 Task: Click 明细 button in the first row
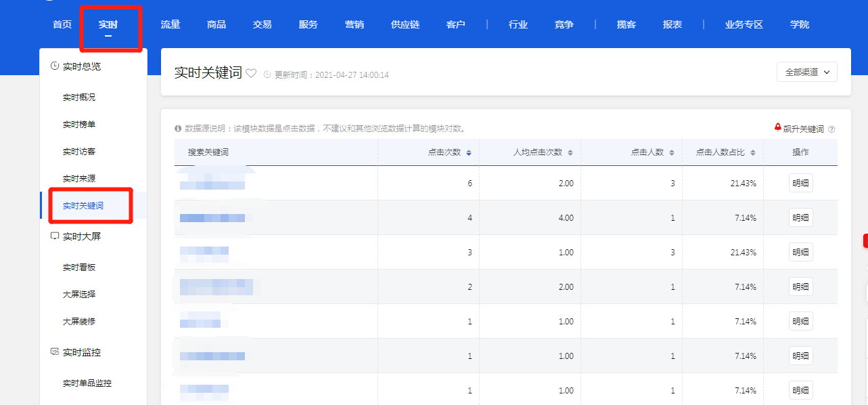(800, 184)
